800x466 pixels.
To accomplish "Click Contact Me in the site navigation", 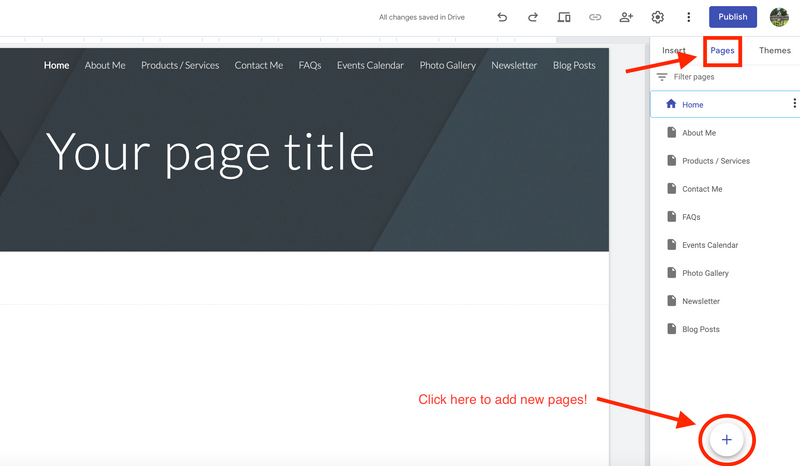I will [259, 65].
